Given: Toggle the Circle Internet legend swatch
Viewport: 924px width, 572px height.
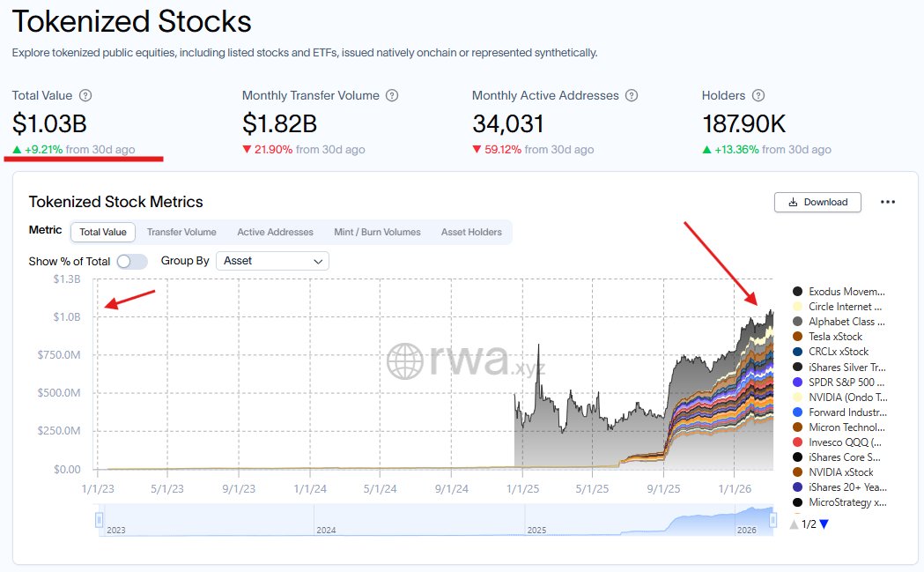Looking at the screenshot, I should (x=797, y=307).
